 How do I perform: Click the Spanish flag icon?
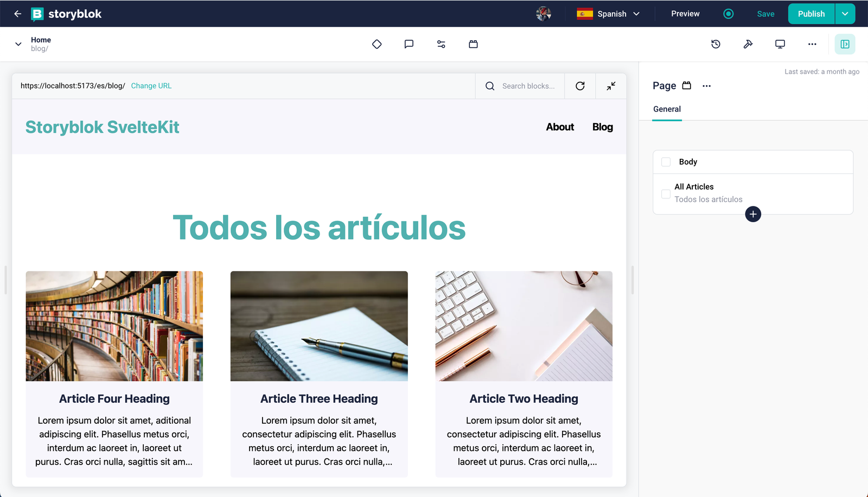585,14
